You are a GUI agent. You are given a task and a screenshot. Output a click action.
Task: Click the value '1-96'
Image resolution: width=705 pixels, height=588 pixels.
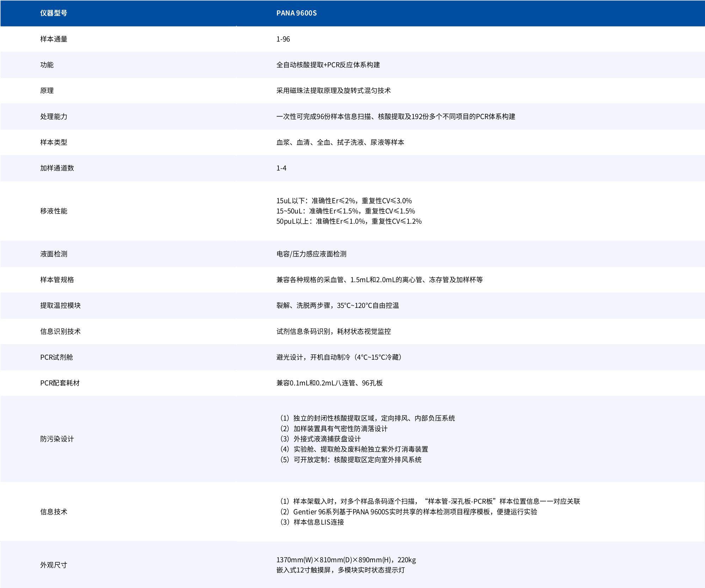(283, 39)
